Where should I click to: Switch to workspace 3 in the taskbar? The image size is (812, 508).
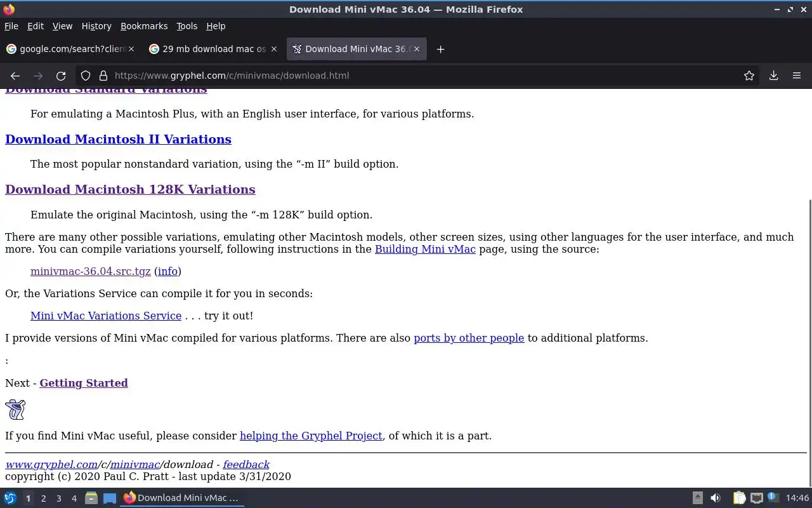(x=58, y=498)
